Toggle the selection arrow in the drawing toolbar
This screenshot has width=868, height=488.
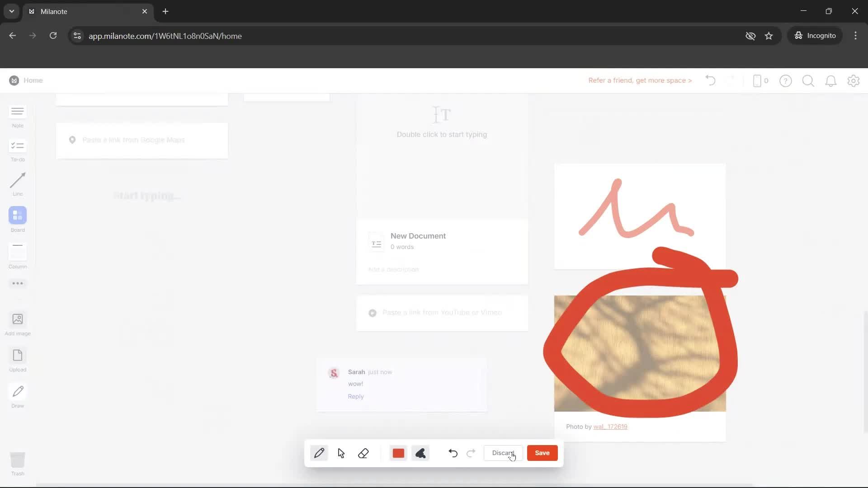[x=341, y=453]
